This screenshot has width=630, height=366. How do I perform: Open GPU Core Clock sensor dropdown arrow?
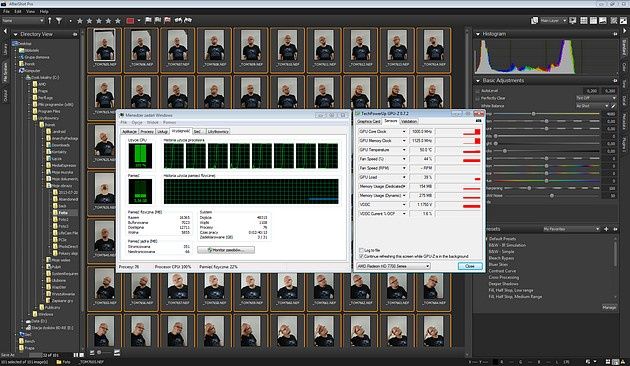(404, 132)
